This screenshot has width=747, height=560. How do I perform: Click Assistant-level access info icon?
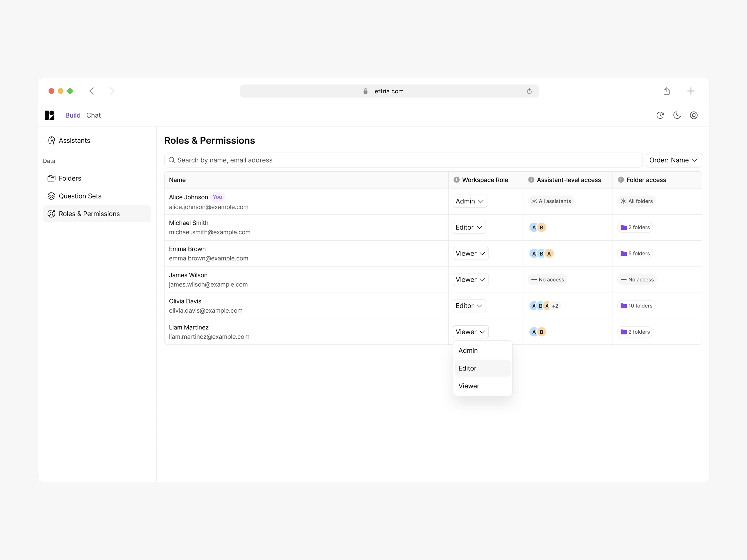[531, 180]
